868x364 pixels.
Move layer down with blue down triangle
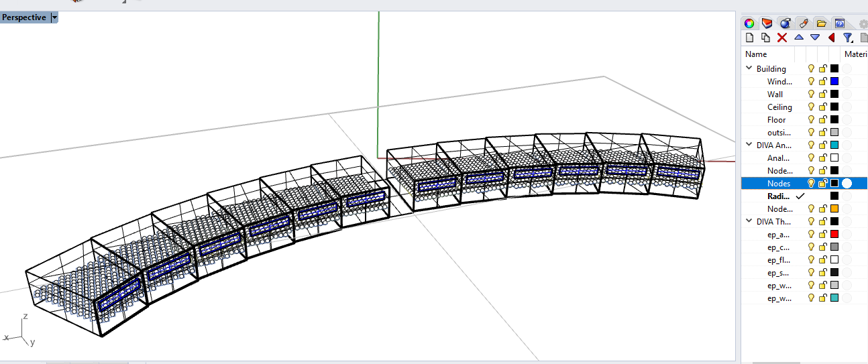click(x=815, y=38)
